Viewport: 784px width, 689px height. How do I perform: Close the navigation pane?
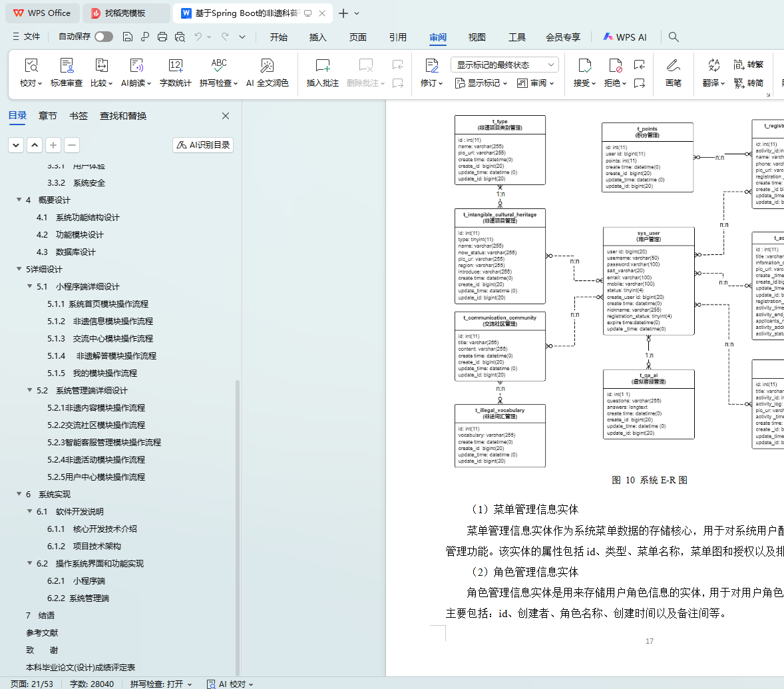tap(226, 116)
